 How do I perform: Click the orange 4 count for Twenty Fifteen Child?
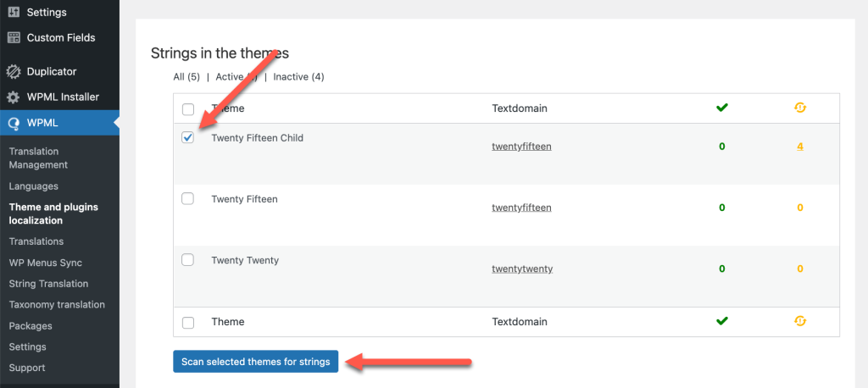(799, 147)
